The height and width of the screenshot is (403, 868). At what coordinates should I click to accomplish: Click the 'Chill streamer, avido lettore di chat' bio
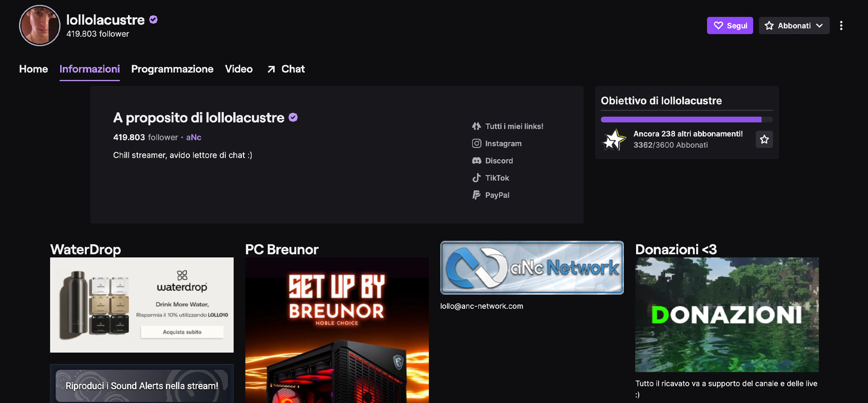183,155
